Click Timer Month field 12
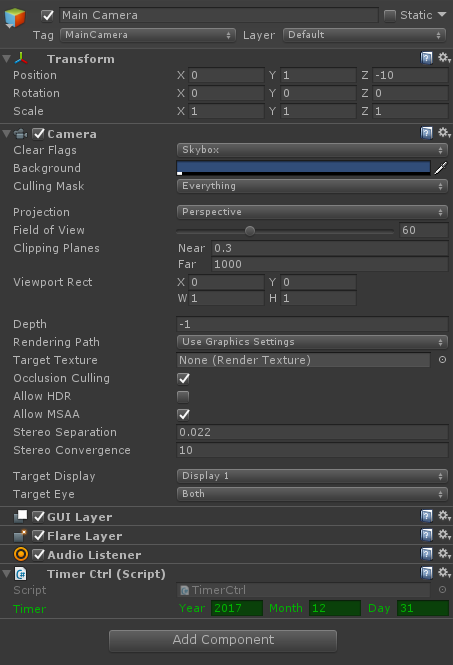The image size is (453, 665). (x=335, y=608)
